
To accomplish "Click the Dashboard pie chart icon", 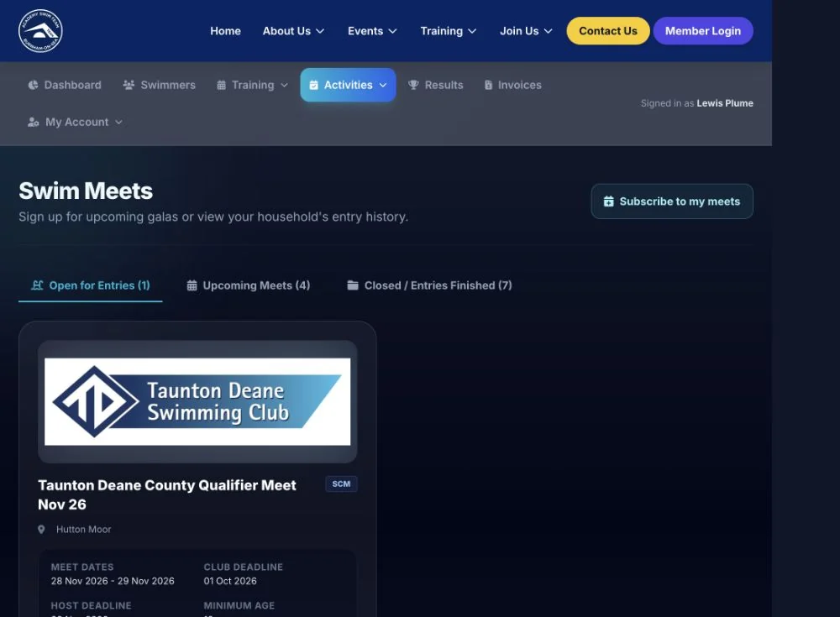I will point(34,85).
